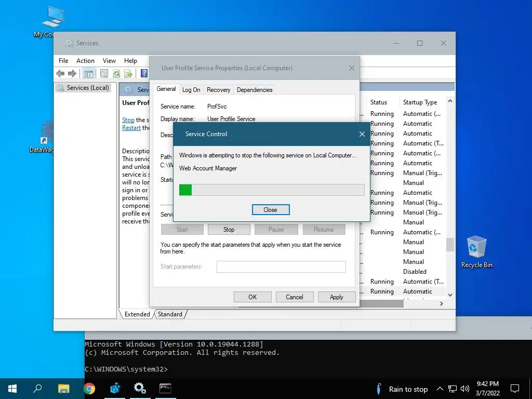The image size is (532, 399).
Task: Open the View menu
Action: [x=109, y=61]
